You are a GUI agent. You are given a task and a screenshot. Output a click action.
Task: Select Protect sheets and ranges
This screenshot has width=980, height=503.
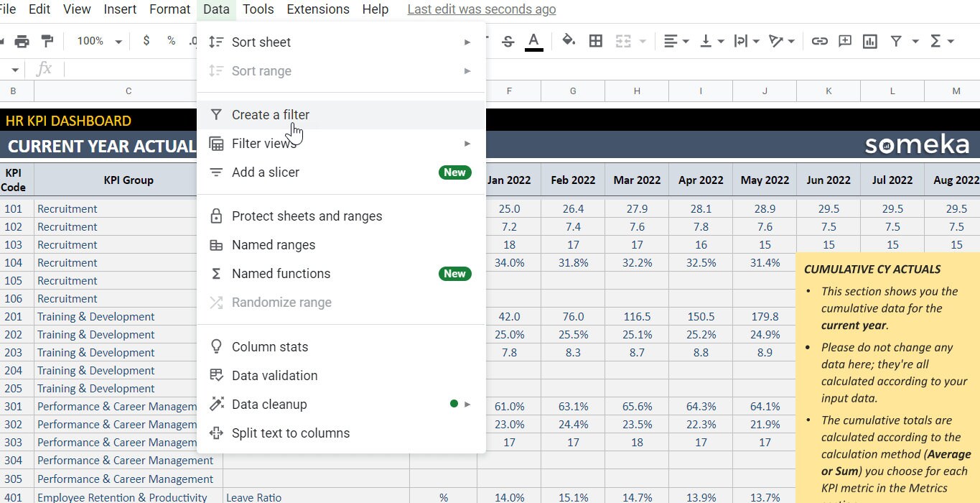coord(341,216)
